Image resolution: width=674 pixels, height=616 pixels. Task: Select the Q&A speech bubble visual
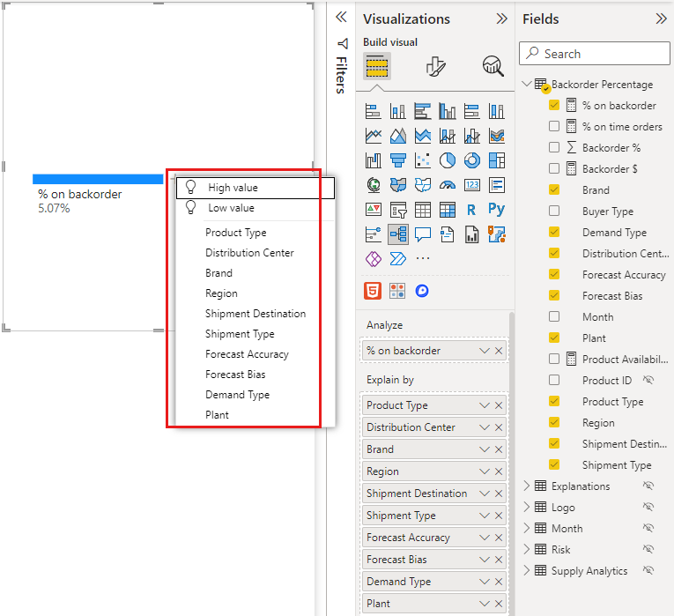[x=423, y=234]
